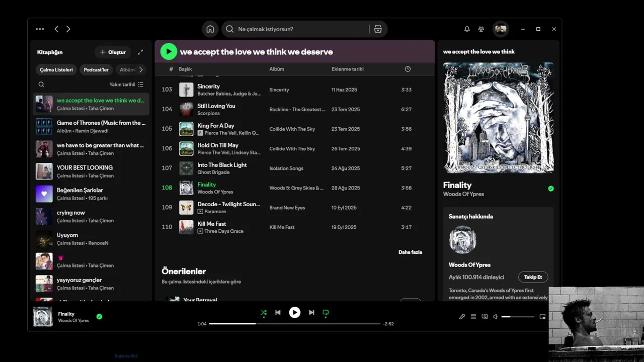Open the picture-in-picture video overlay
Screen dimensions: 644x362
596,324
